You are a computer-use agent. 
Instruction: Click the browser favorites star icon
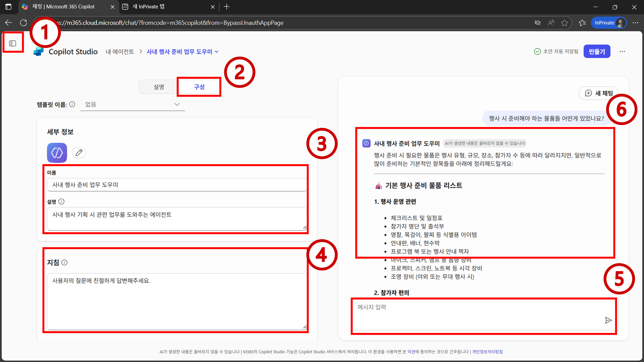[564, 23]
